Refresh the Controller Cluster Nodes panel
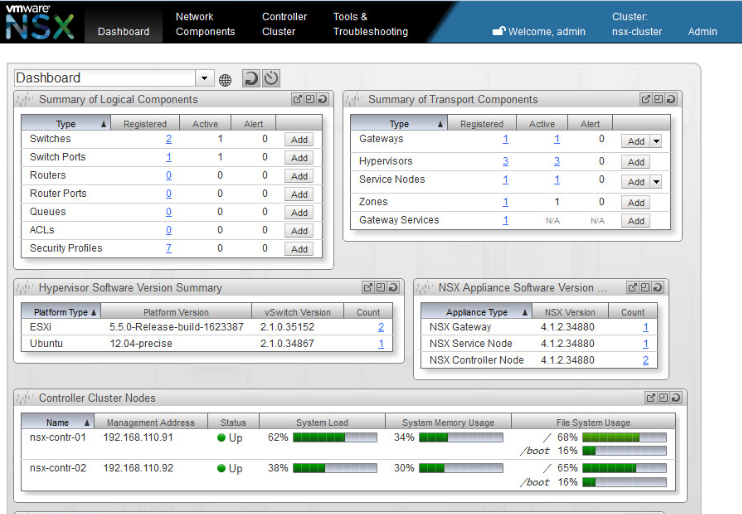The height and width of the screenshot is (514, 742). click(x=676, y=398)
